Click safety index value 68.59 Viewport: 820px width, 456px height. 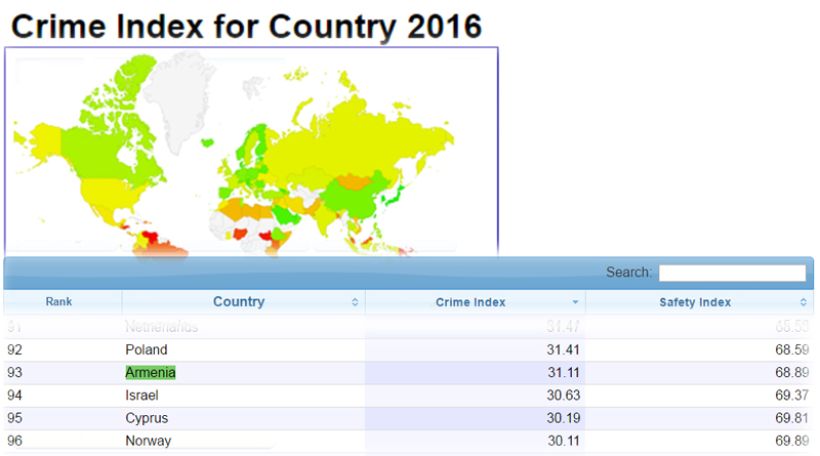pyautogui.click(x=792, y=349)
